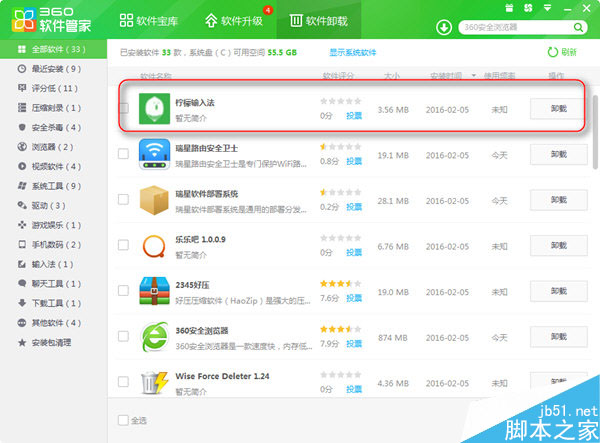
Task: Select 系统工具 (9) category
Action: click(x=54, y=186)
